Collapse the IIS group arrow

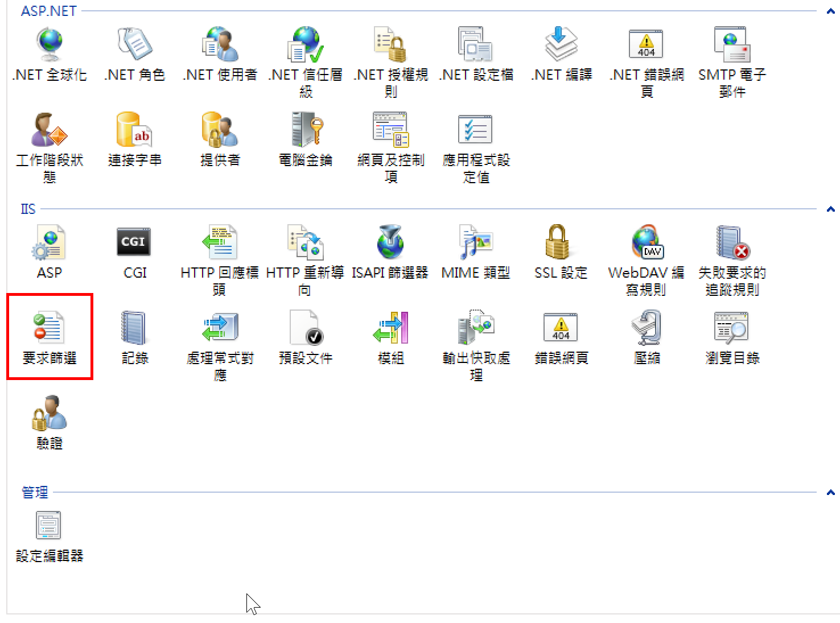coord(831,209)
